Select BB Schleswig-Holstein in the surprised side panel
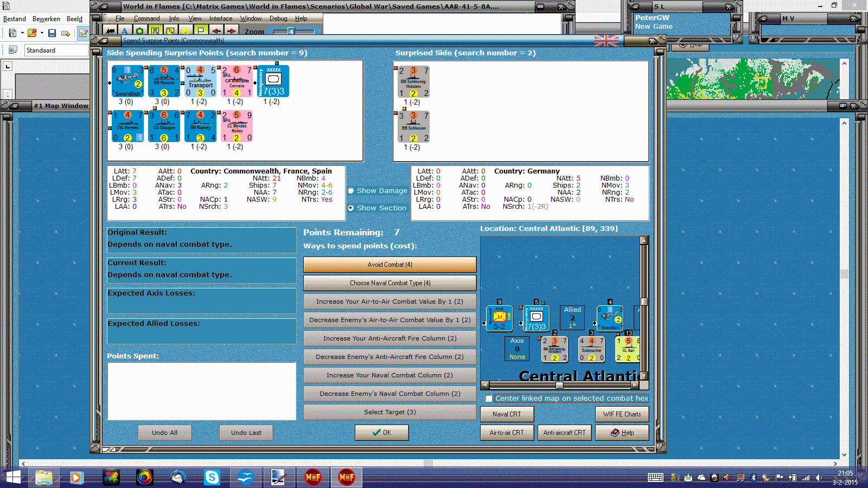 [x=413, y=82]
